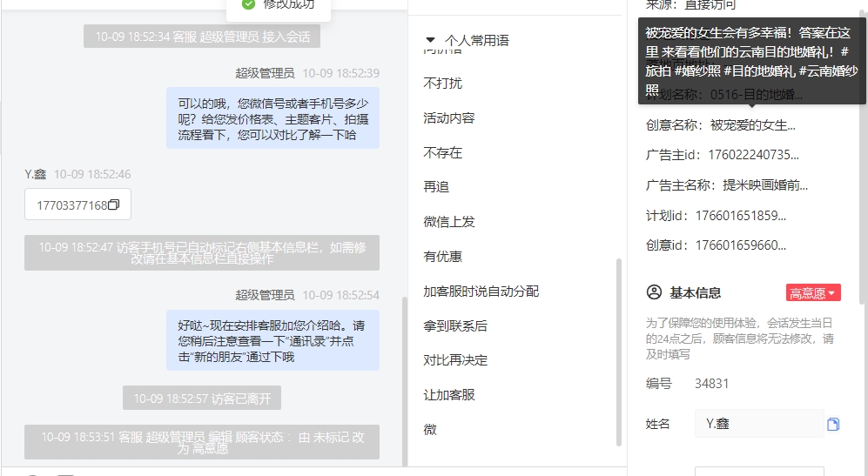Choose the 拿到联系后 phrase
868x476 pixels.
(455, 326)
